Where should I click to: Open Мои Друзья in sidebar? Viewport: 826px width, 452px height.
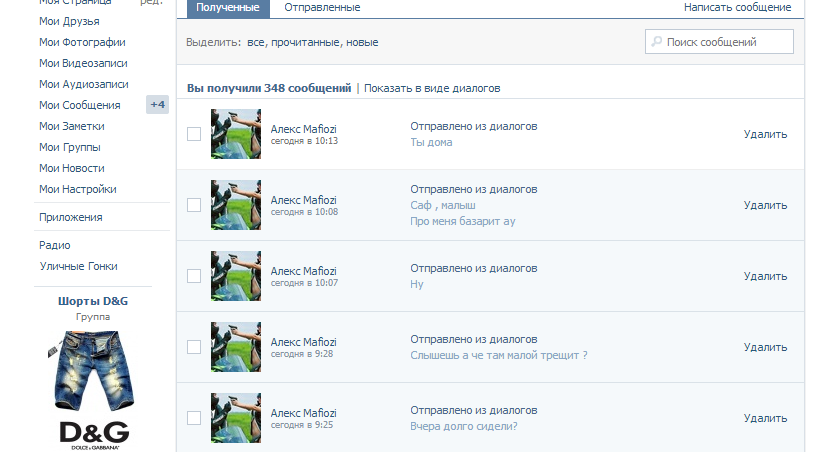tap(69, 21)
